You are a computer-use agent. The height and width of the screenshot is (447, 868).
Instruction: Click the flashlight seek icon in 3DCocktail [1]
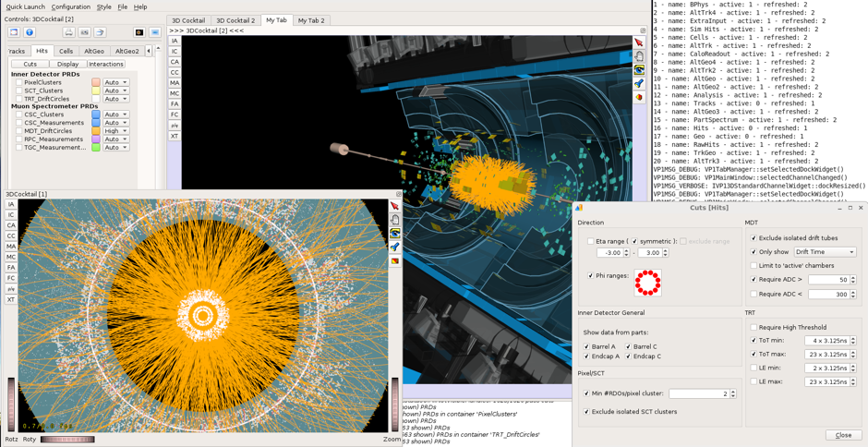tap(394, 247)
